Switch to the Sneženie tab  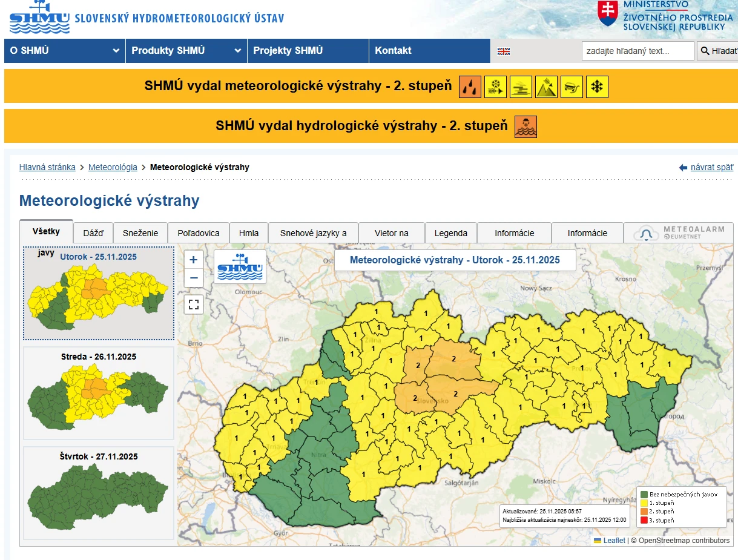(x=140, y=233)
